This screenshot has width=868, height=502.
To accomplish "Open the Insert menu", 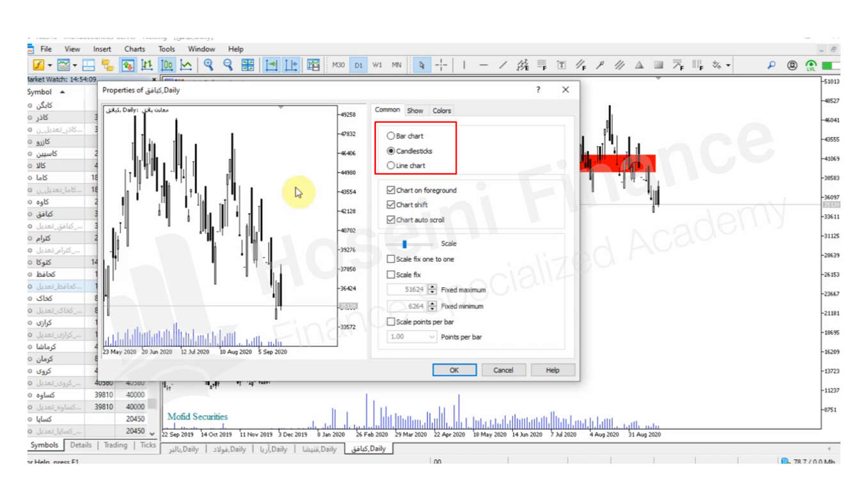I will point(102,49).
